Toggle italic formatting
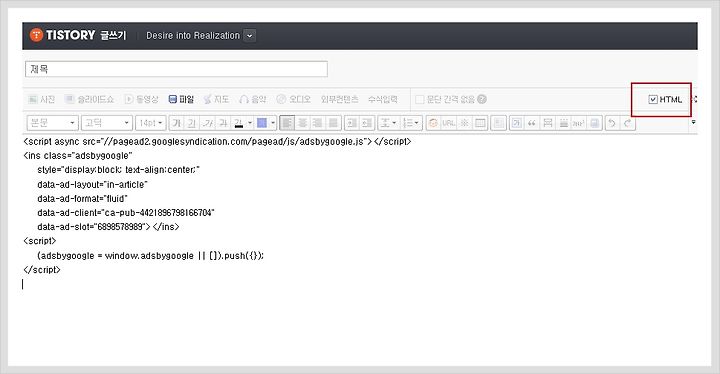 pos(208,123)
